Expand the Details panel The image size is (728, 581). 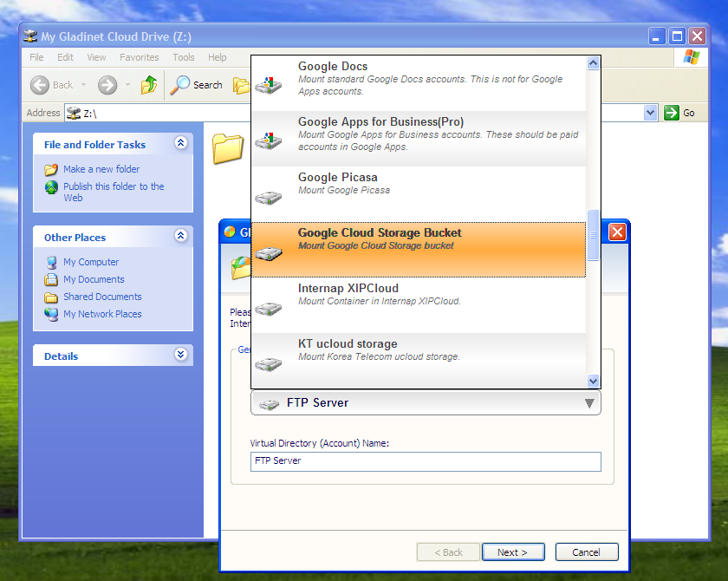(x=180, y=355)
